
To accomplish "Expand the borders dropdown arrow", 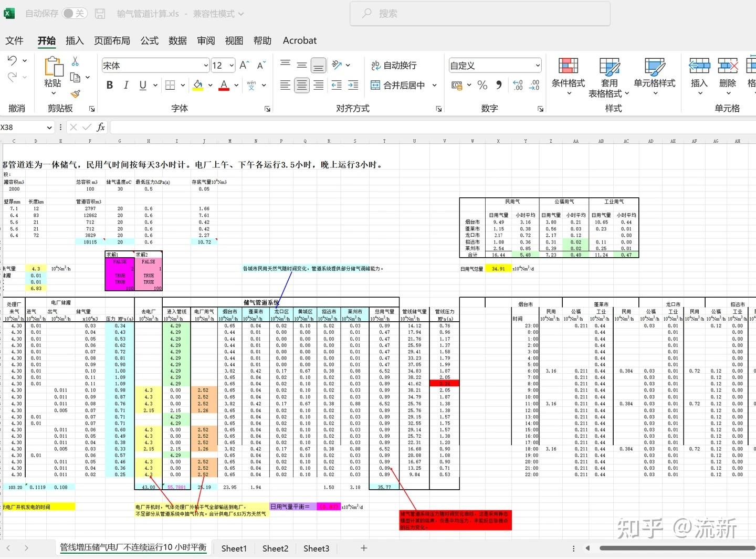I will (183, 85).
